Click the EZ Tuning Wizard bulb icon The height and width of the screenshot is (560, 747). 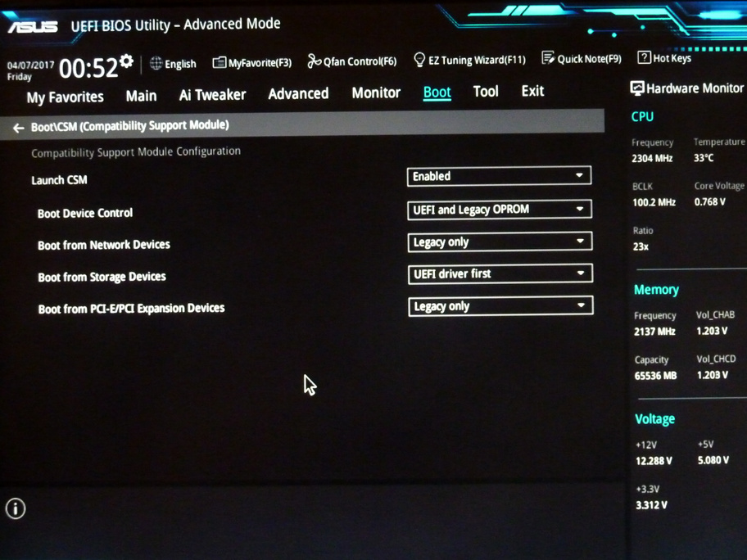[419, 60]
